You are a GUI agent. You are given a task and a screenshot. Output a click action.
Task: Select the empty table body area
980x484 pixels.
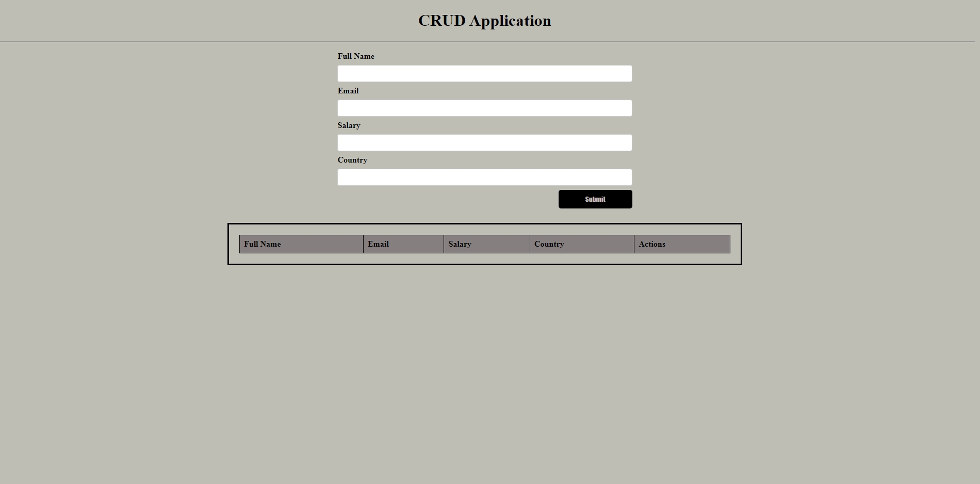click(484, 258)
